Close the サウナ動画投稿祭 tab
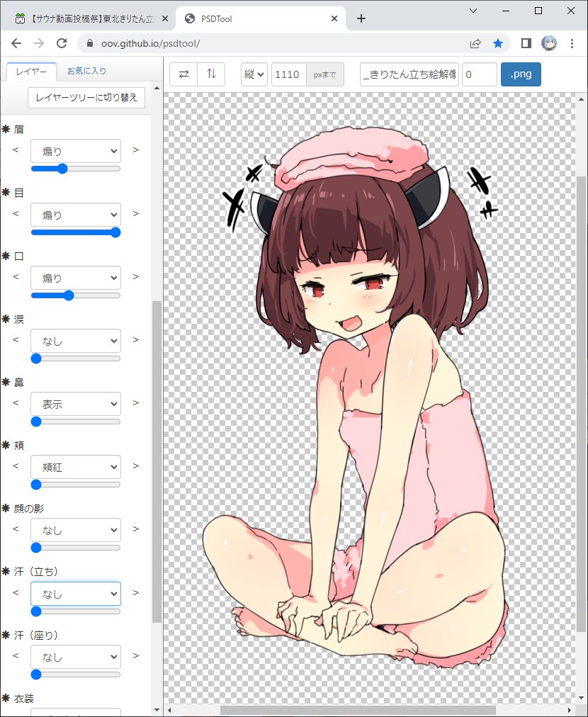The image size is (588, 717). coord(165,18)
